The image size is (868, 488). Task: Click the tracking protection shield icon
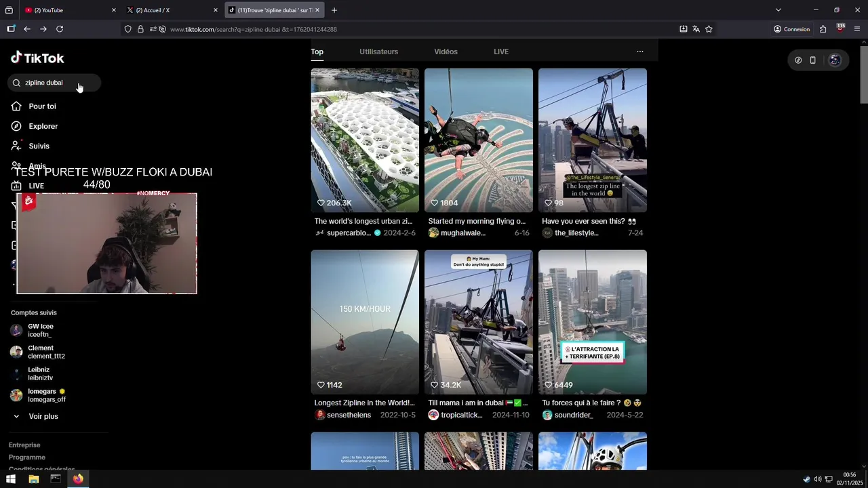point(128,29)
